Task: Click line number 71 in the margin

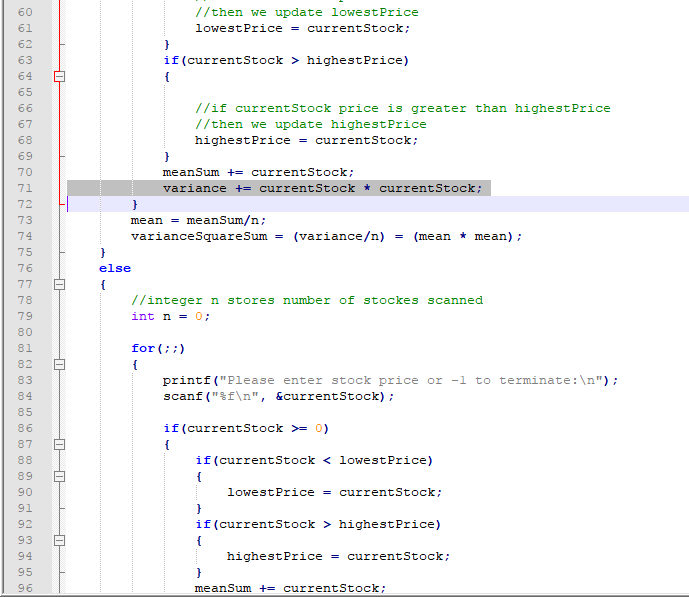Action: (x=25, y=188)
